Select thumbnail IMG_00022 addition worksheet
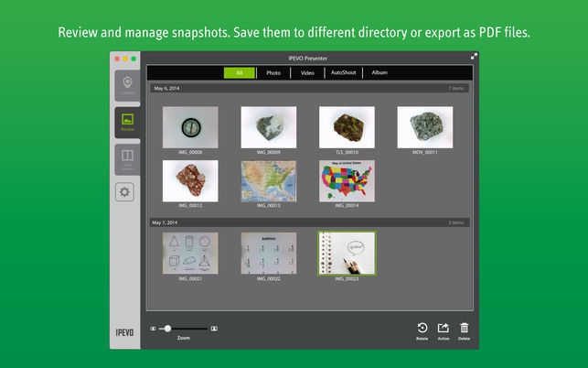588x368 pixels. click(x=269, y=253)
